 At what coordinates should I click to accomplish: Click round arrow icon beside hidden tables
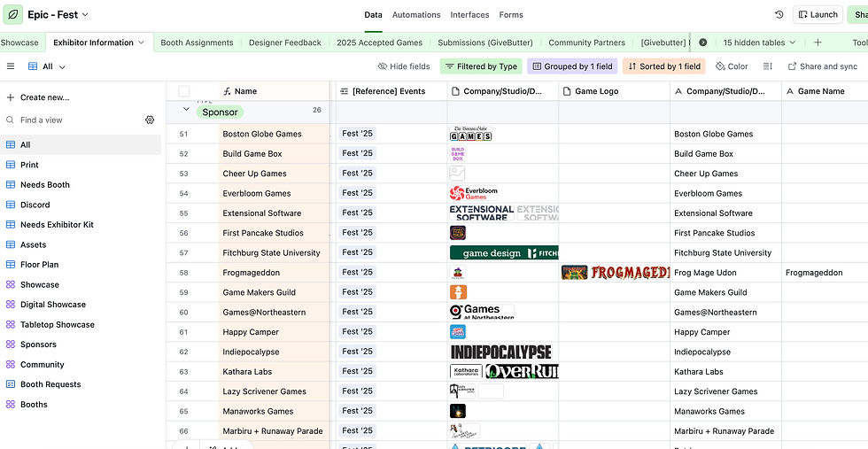coord(703,43)
